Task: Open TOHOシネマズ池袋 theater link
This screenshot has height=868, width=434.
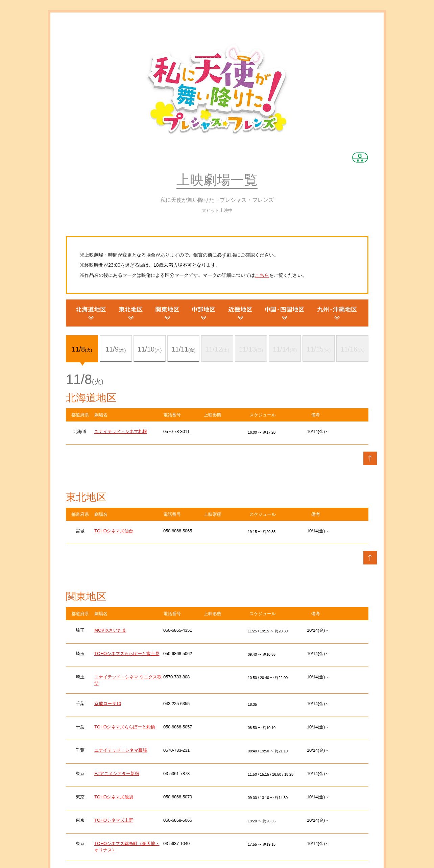Action: tap(114, 797)
